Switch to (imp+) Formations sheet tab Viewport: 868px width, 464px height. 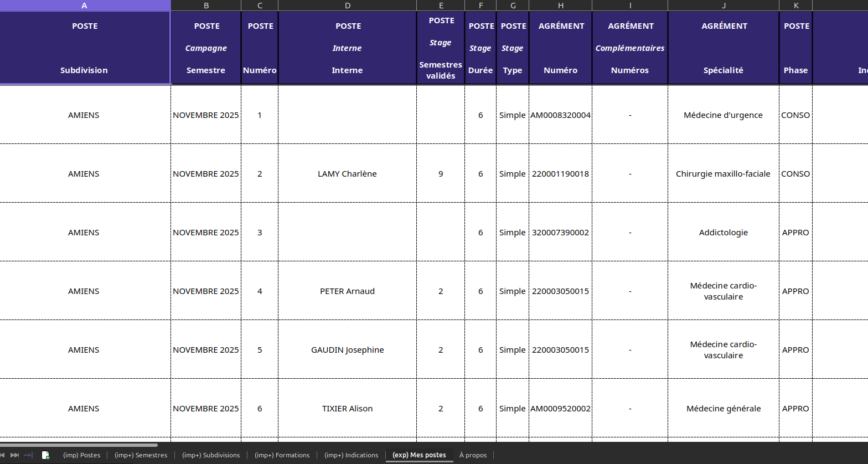click(282, 455)
